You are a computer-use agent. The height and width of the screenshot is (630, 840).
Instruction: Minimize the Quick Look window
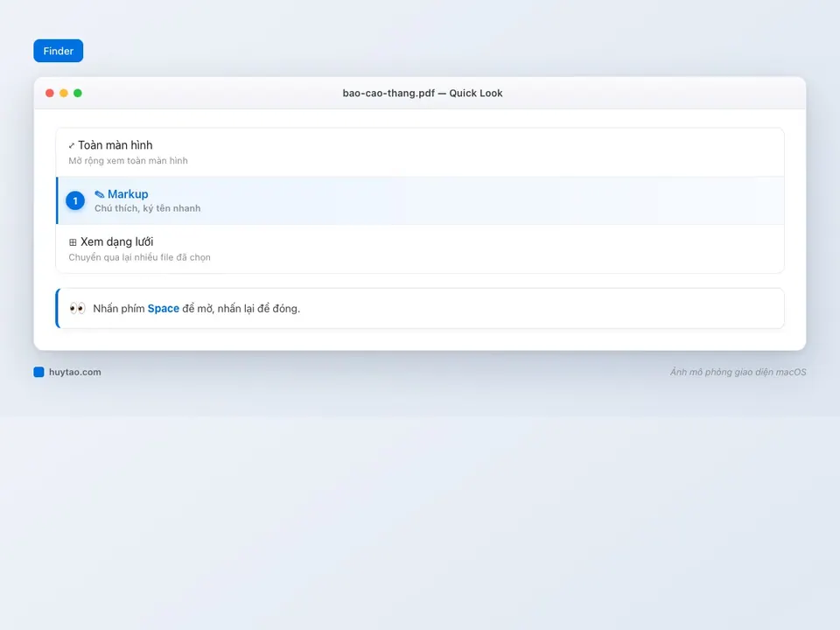pyautogui.click(x=64, y=94)
